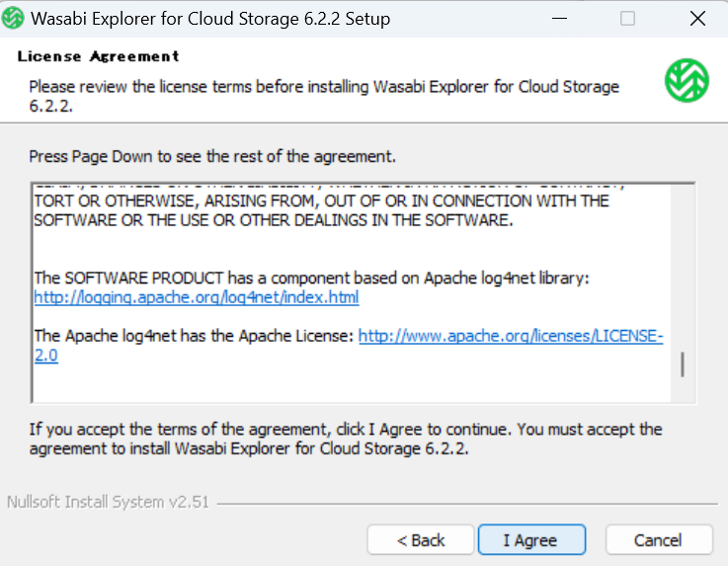Screen dimensions: 728x566
Task: Click the green Wasabi logo in the header
Action: pos(687,80)
